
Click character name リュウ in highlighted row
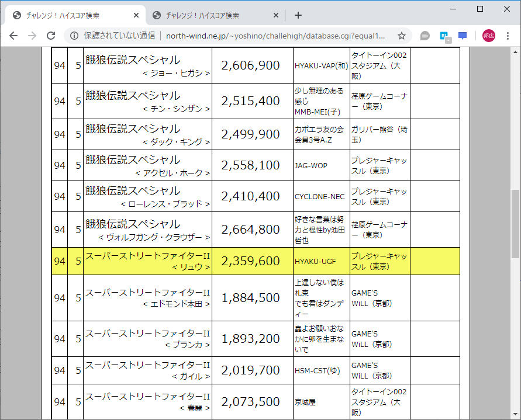coord(191,267)
